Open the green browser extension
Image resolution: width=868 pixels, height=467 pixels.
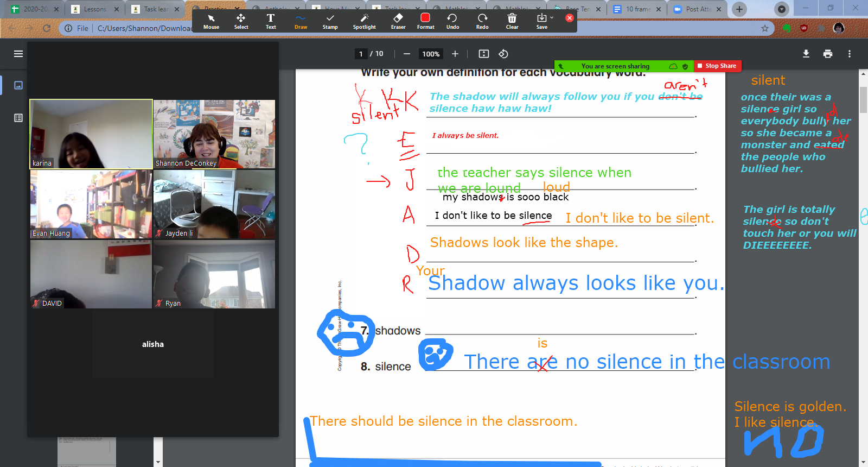(787, 28)
